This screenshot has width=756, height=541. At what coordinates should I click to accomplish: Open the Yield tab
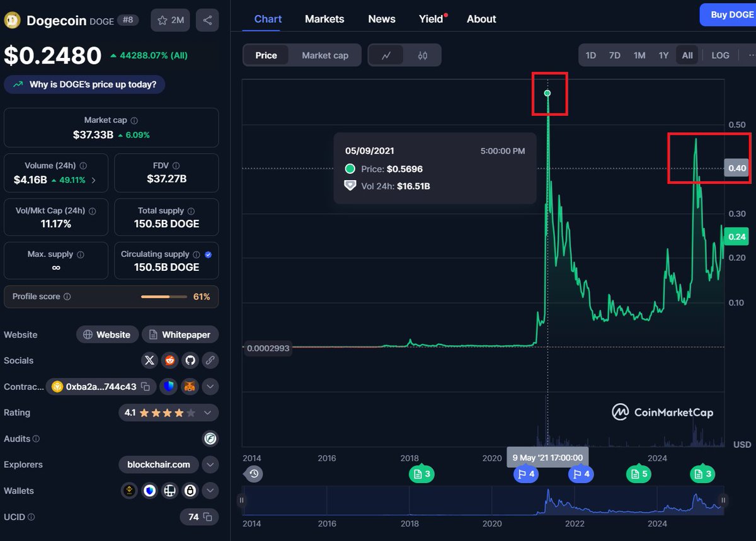pos(432,19)
